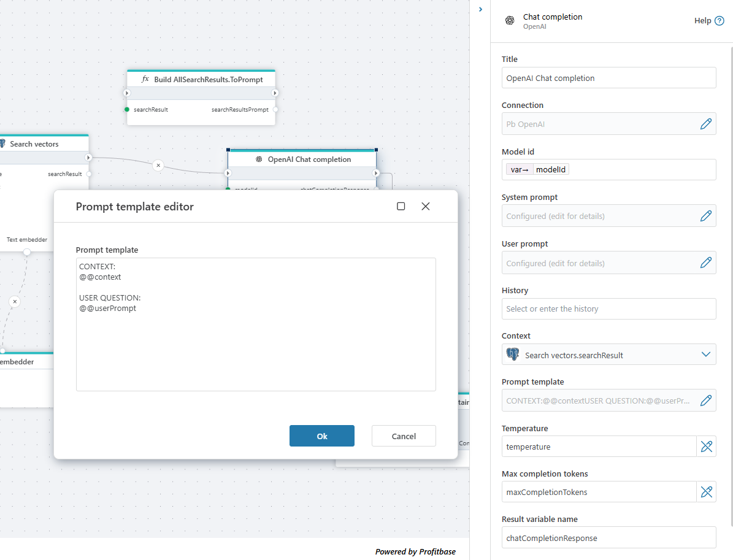Open Help for Chat completion

tap(709, 21)
